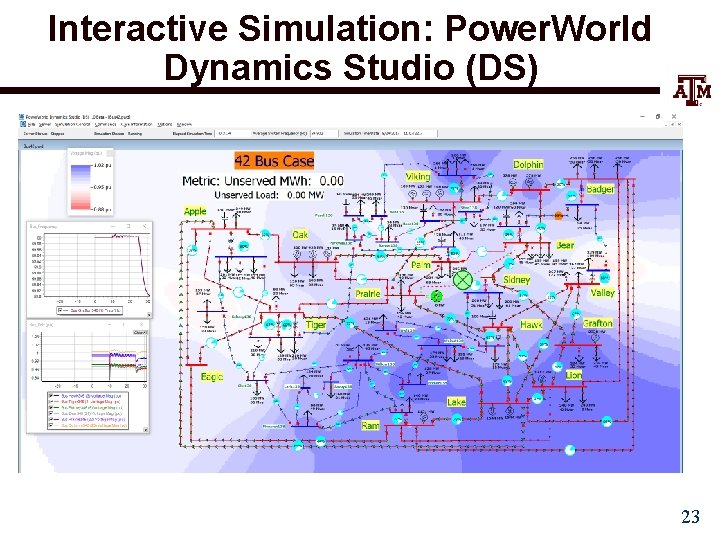This screenshot has width=720, height=540.
Task: Click the Close All button on voltage plot
Action: point(140,332)
